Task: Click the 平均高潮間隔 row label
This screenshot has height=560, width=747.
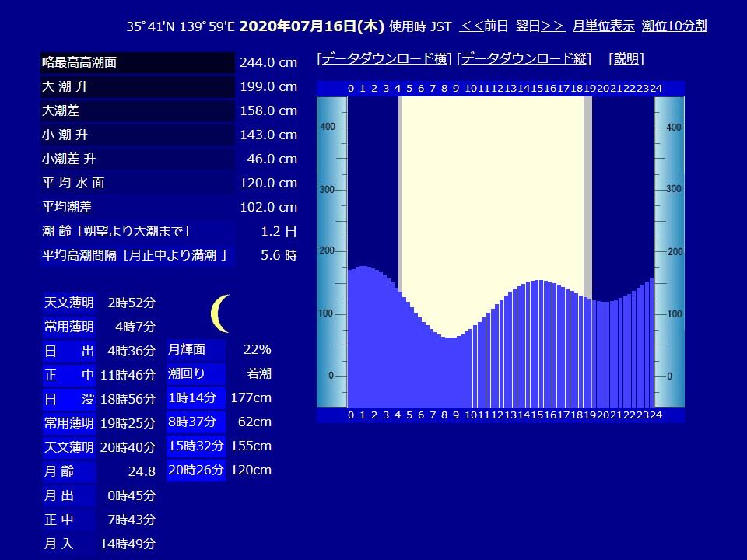Action: (138, 255)
